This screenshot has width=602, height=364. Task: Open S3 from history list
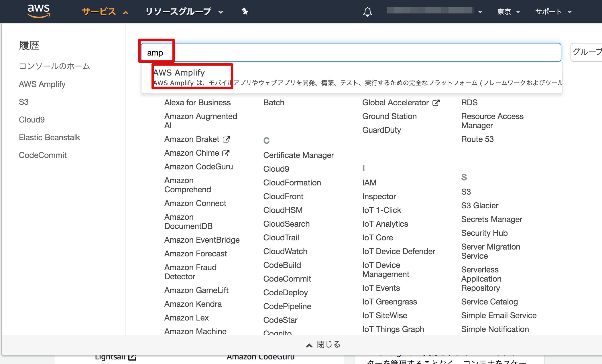tap(24, 102)
